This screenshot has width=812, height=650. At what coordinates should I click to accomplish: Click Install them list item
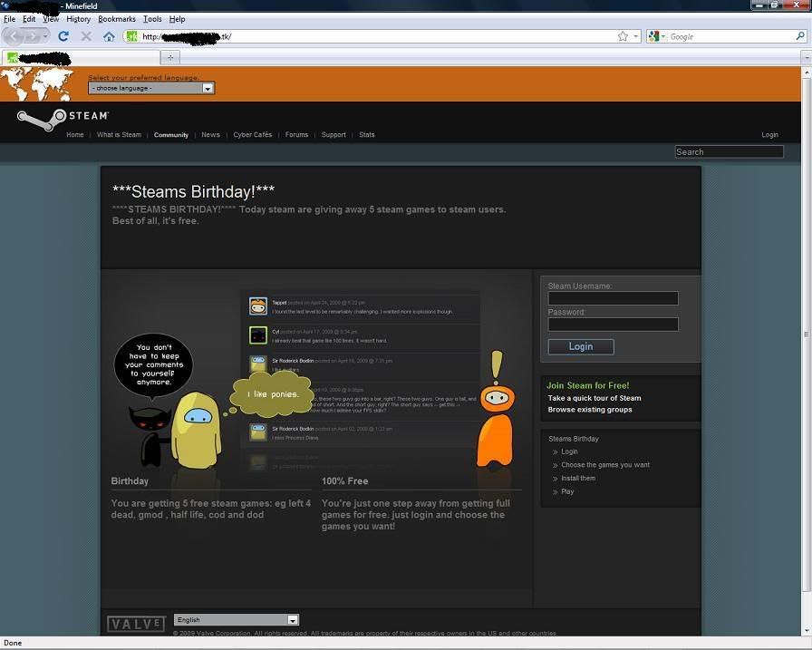[578, 478]
